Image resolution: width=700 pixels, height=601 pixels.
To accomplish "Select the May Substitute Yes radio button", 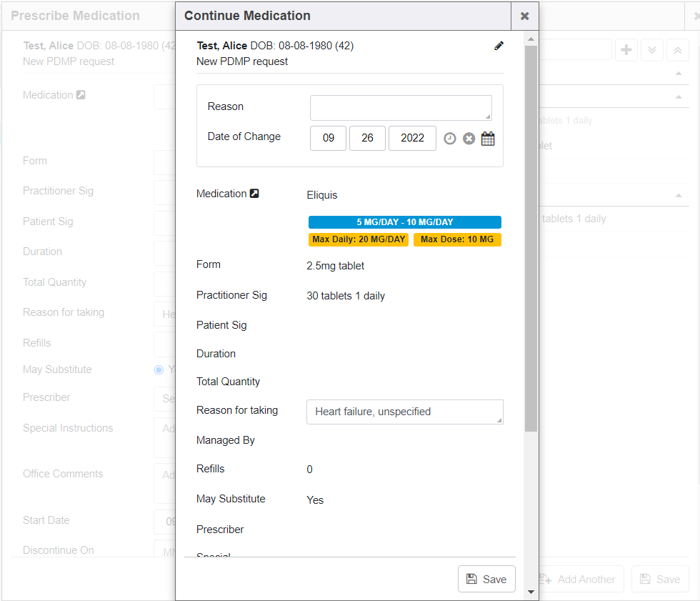I will 159,369.
